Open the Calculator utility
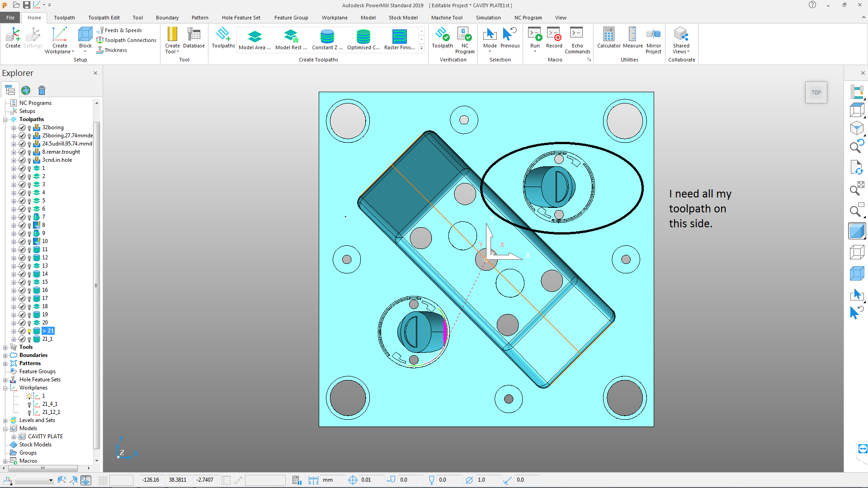Image resolution: width=868 pixels, height=488 pixels. pos(609,39)
